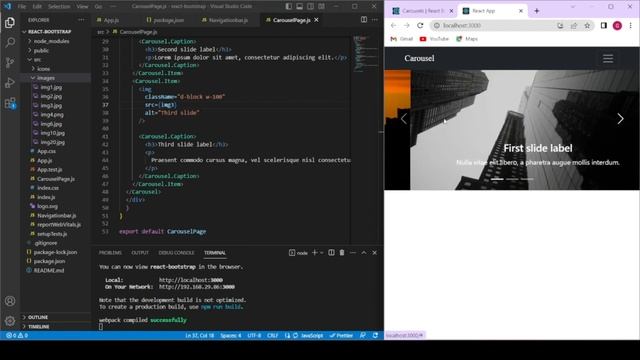The width and height of the screenshot is (640, 360).
Task: Maximize terminal panel with up chevron
Action: (x=364, y=253)
